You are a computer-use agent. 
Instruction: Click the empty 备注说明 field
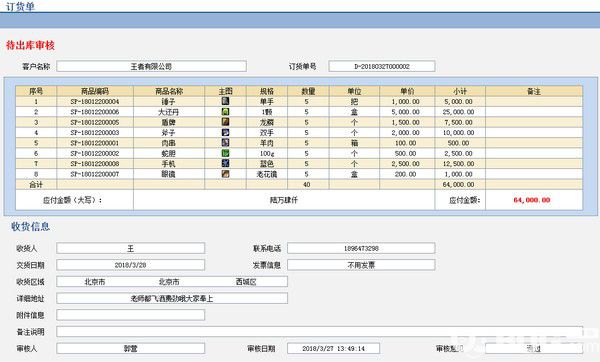tap(320, 332)
